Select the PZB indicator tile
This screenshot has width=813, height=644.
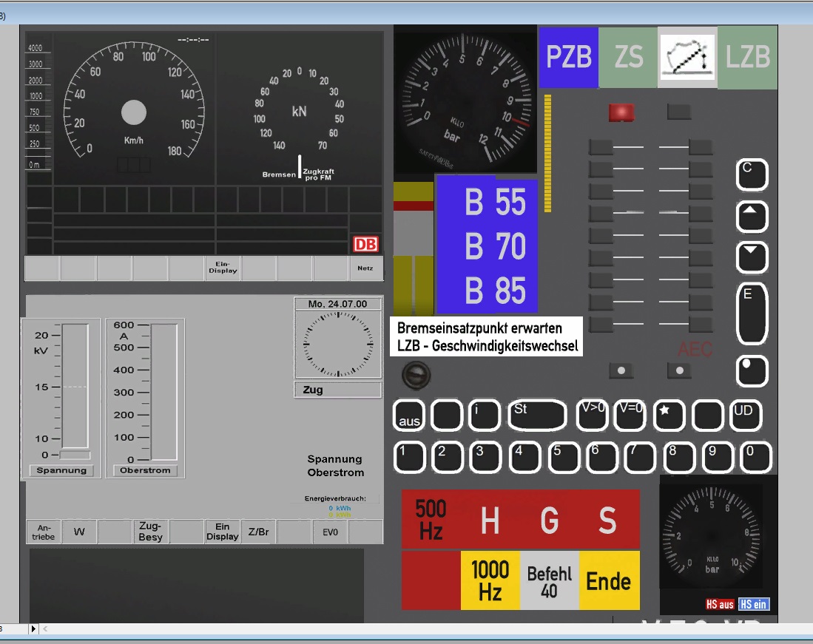click(568, 58)
